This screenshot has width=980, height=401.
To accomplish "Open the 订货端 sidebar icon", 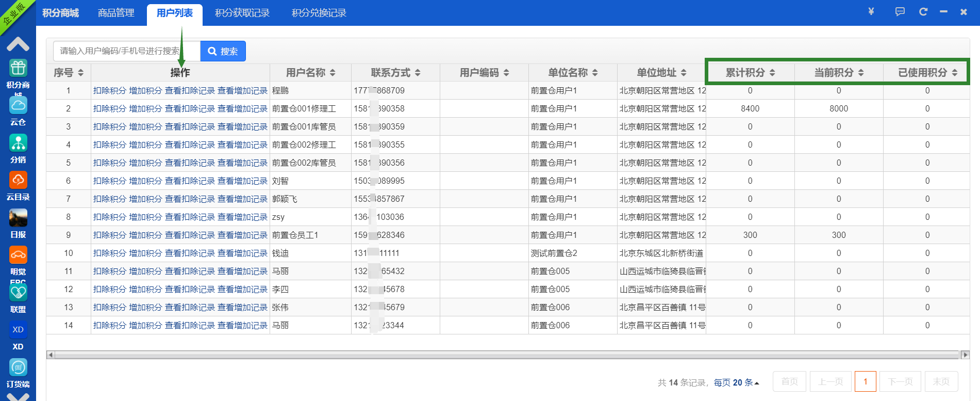I will click(x=18, y=367).
